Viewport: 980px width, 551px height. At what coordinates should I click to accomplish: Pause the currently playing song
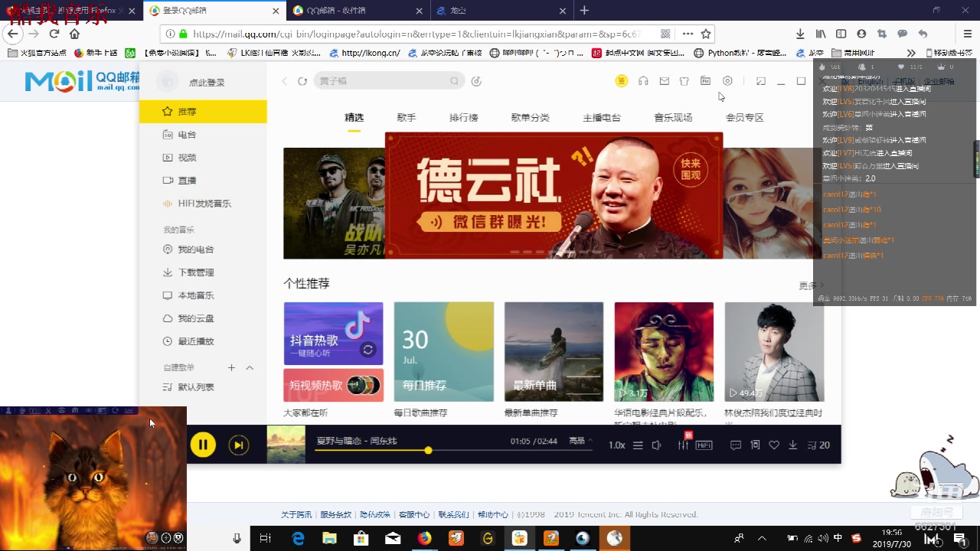203,445
